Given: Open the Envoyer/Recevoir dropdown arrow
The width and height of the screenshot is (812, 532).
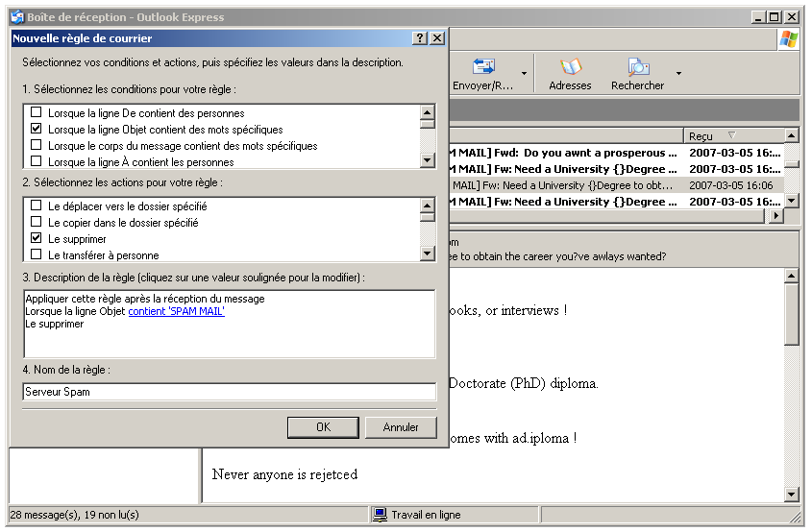Looking at the screenshot, I should tap(524, 74).
